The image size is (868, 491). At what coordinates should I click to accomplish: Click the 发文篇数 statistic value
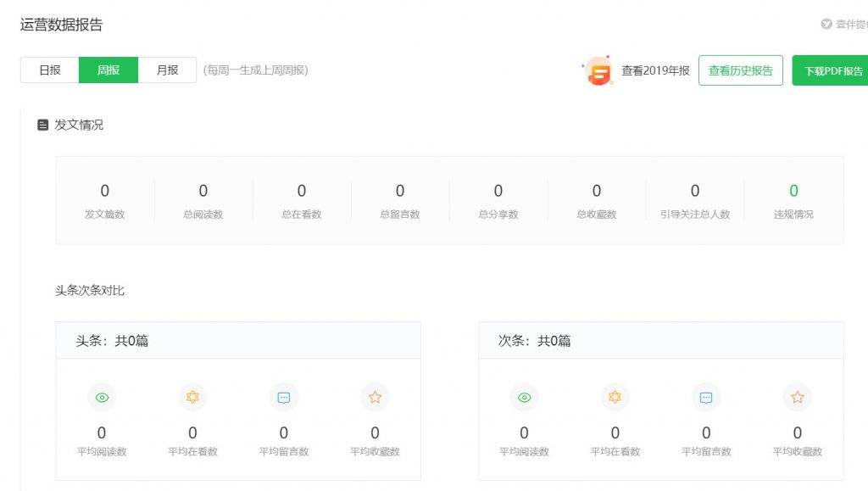click(x=104, y=191)
